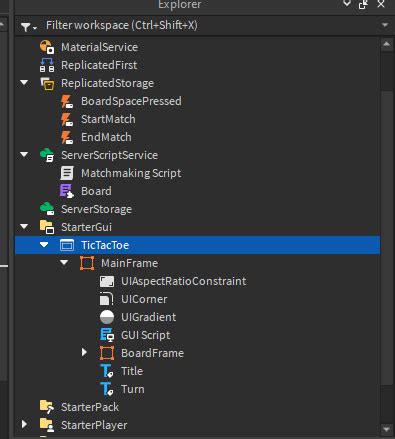This screenshot has width=395, height=439.
Task: Collapse the StarterGui tree node
Action: pos(24,226)
